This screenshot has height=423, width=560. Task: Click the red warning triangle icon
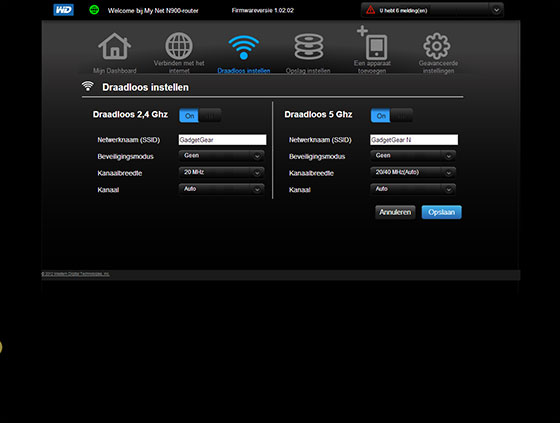pos(370,10)
